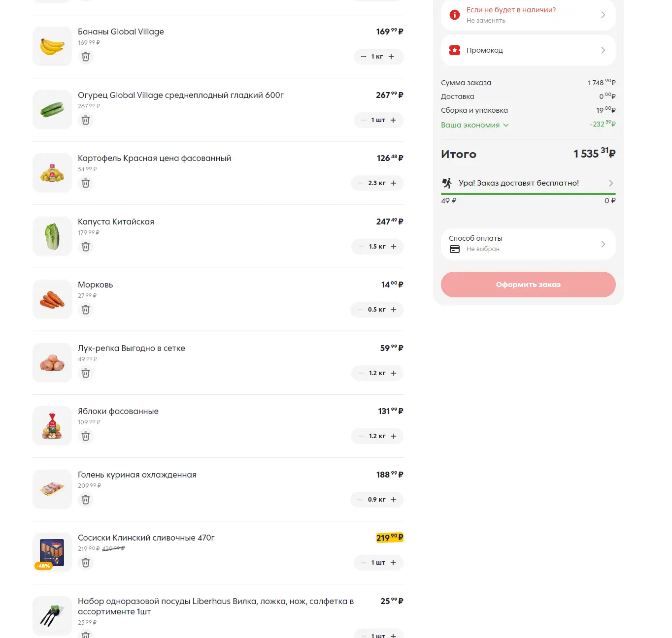Remove Голень куриная охлажденная via trash icon

pos(86,500)
